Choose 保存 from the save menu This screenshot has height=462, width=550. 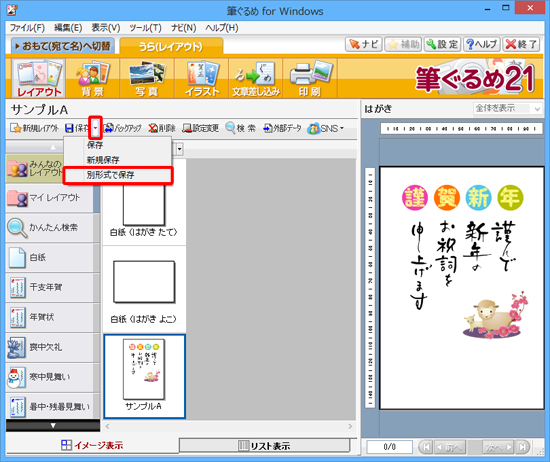[118, 145]
